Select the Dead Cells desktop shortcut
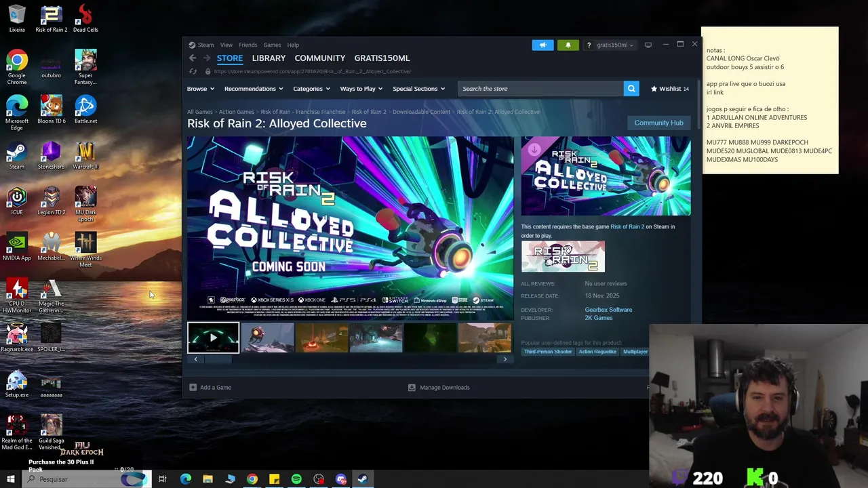The image size is (868, 488). click(85, 18)
